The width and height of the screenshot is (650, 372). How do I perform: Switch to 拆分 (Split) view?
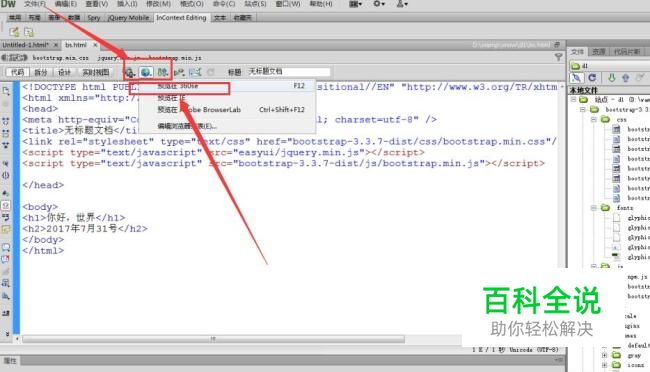coord(41,73)
